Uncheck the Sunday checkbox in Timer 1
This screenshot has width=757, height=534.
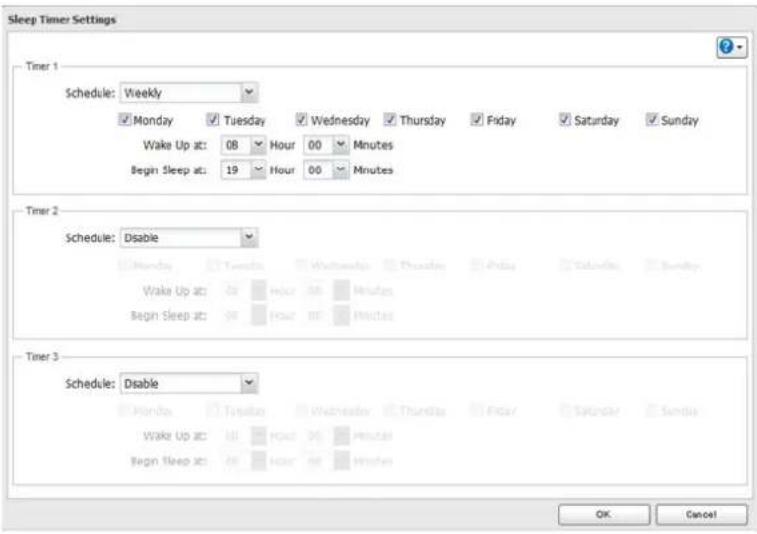652,119
